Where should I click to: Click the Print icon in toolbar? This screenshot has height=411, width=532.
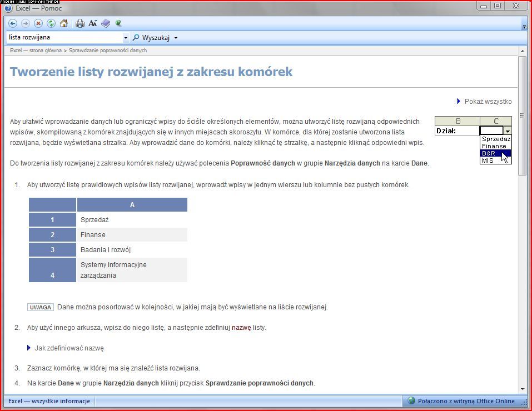[x=80, y=23]
